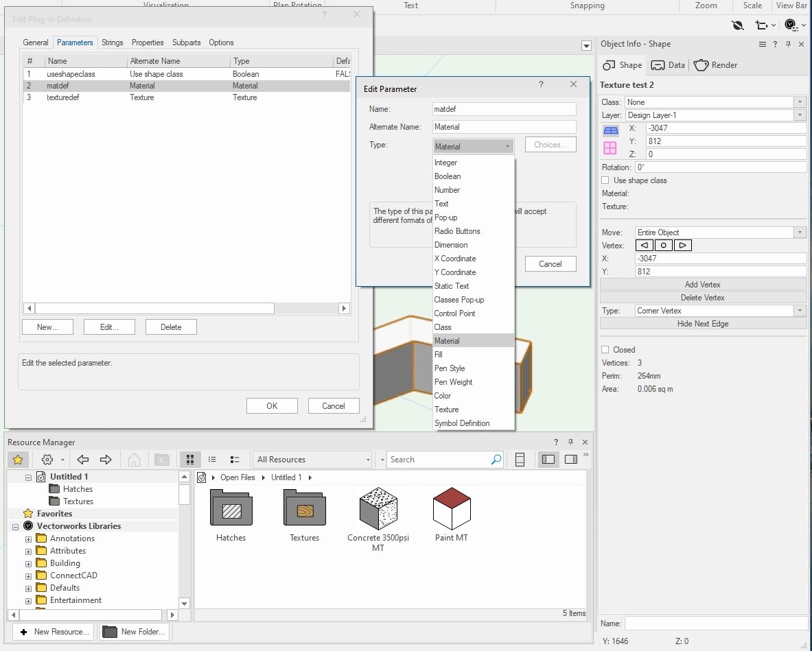Toggle the left file browser pane button
The image size is (812, 651).
pyautogui.click(x=548, y=460)
